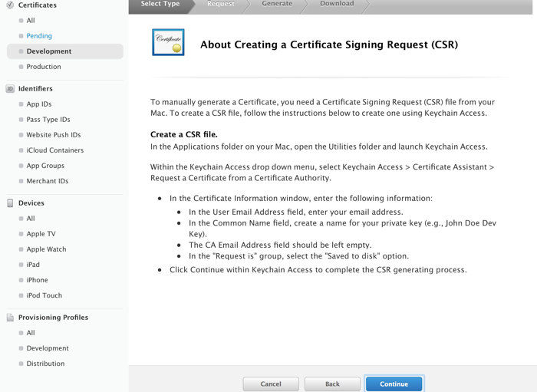This screenshot has height=392, width=537.
Task: Open Pass Type IDs
Action: 48,120
